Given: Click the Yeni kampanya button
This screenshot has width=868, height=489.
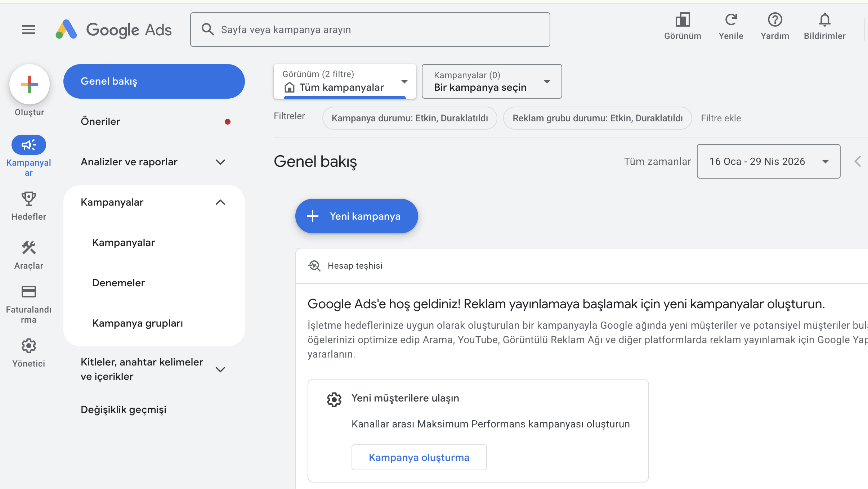Looking at the screenshot, I should [x=357, y=216].
